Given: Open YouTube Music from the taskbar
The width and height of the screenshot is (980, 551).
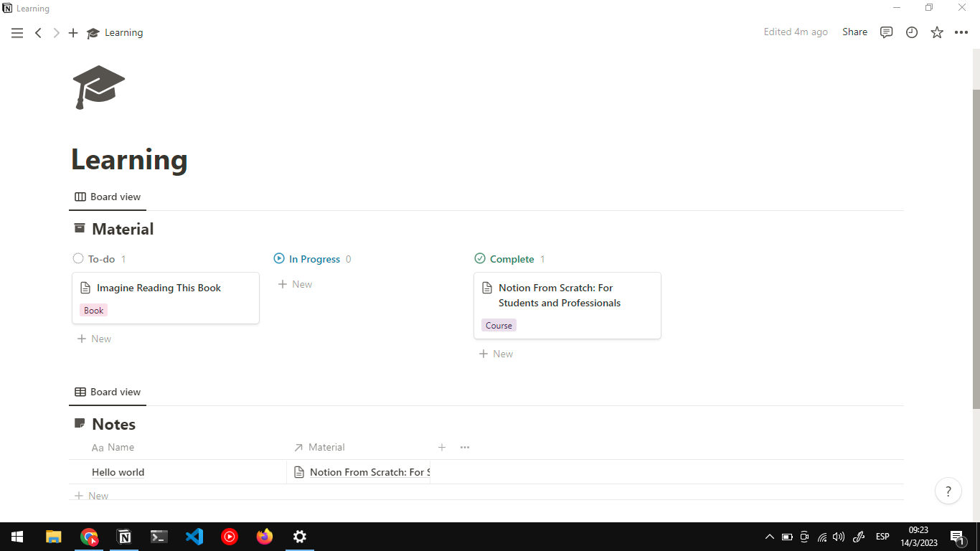Looking at the screenshot, I should (230, 537).
